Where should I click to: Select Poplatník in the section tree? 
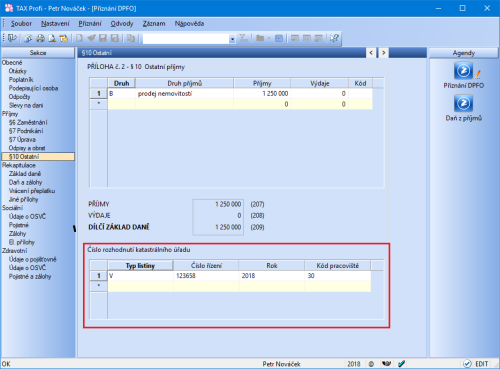(21, 80)
